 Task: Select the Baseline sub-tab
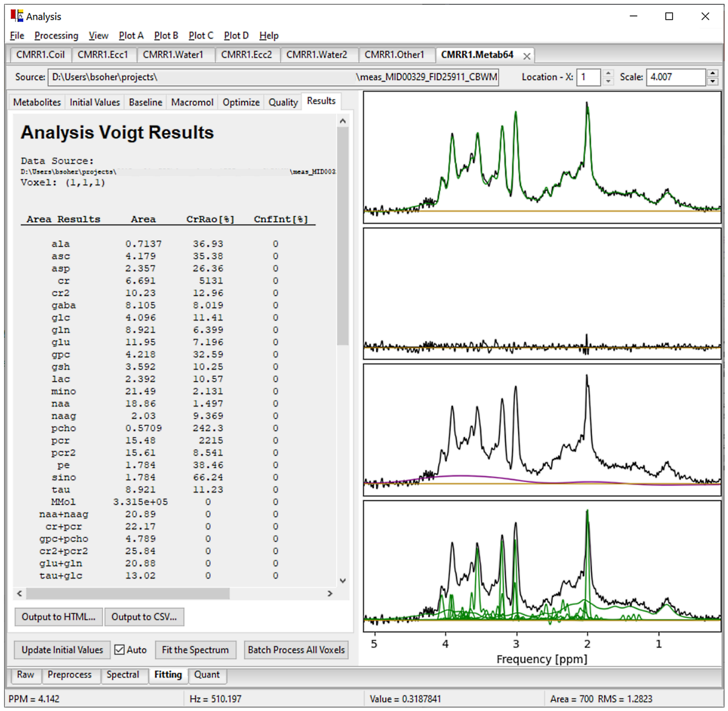(145, 102)
